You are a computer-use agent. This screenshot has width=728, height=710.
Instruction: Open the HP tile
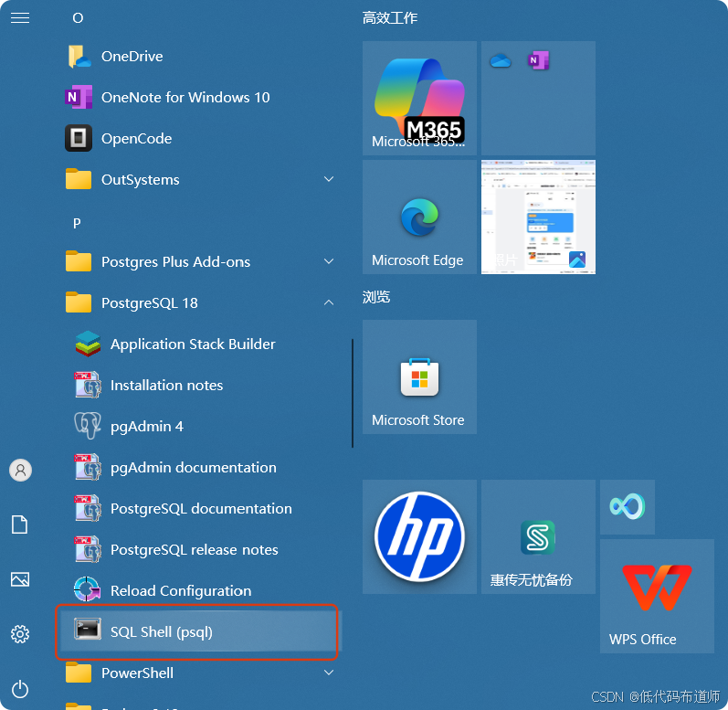click(x=419, y=536)
